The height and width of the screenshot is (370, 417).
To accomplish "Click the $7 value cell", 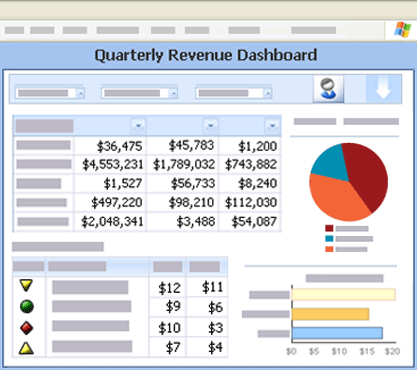I will coord(168,347).
